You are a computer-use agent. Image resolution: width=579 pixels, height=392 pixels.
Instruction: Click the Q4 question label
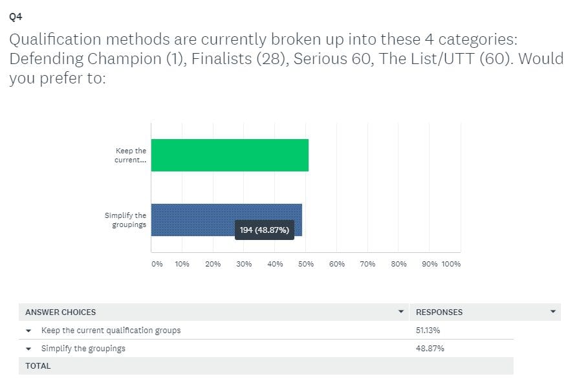16,17
